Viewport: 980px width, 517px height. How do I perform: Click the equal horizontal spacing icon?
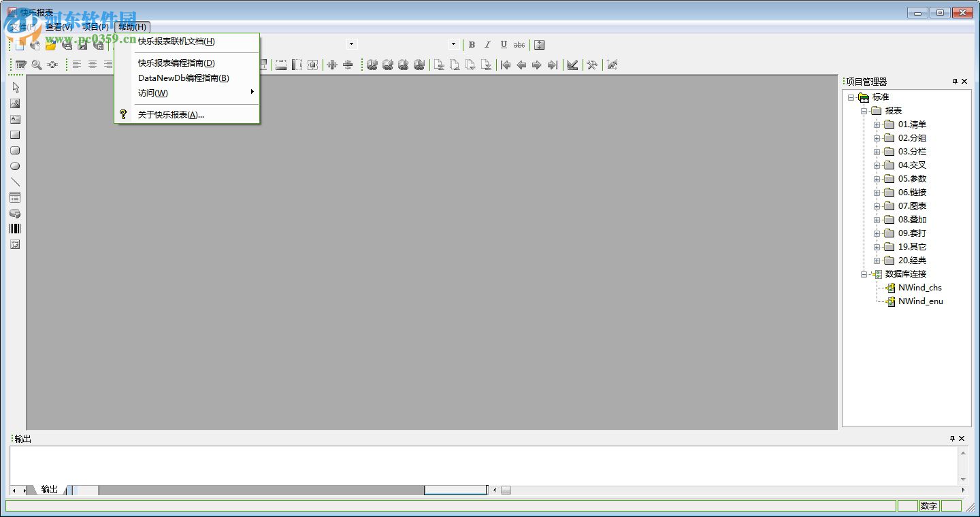(332, 65)
